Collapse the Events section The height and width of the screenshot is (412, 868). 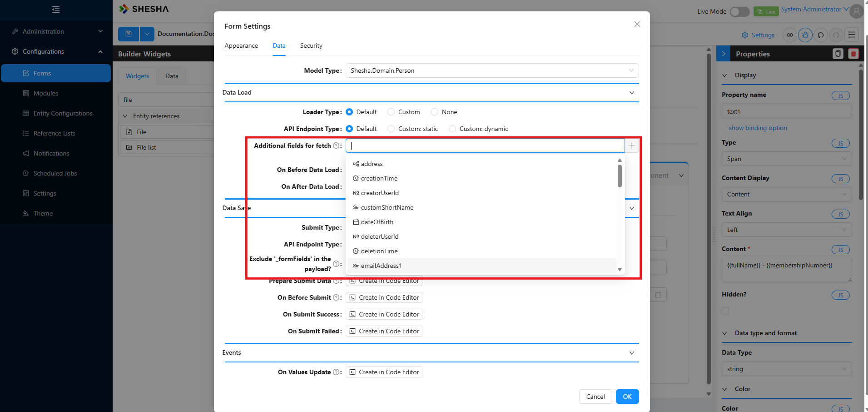coord(631,353)
